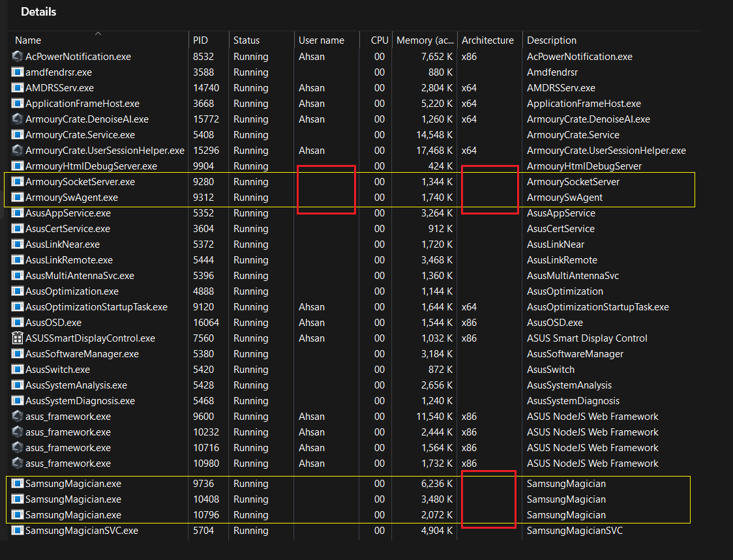
Task: Sort by the Architecture column header
Action: pos(488,40)
